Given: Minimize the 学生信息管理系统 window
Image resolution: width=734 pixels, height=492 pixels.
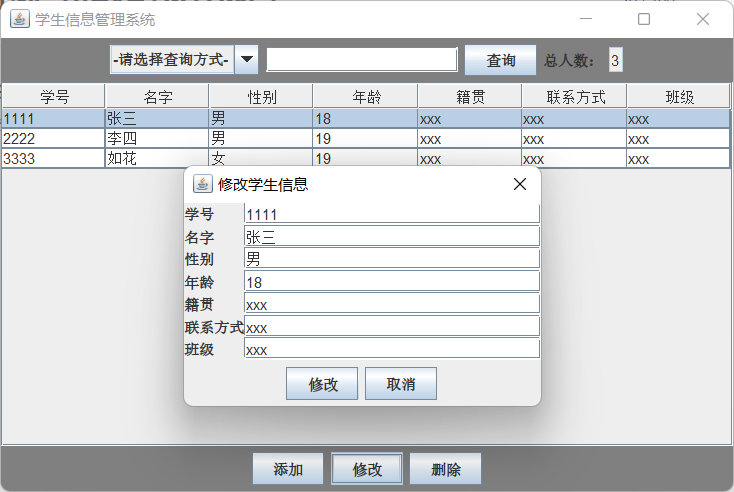Looking at the screenshot, I should click(x=586, y=19).
